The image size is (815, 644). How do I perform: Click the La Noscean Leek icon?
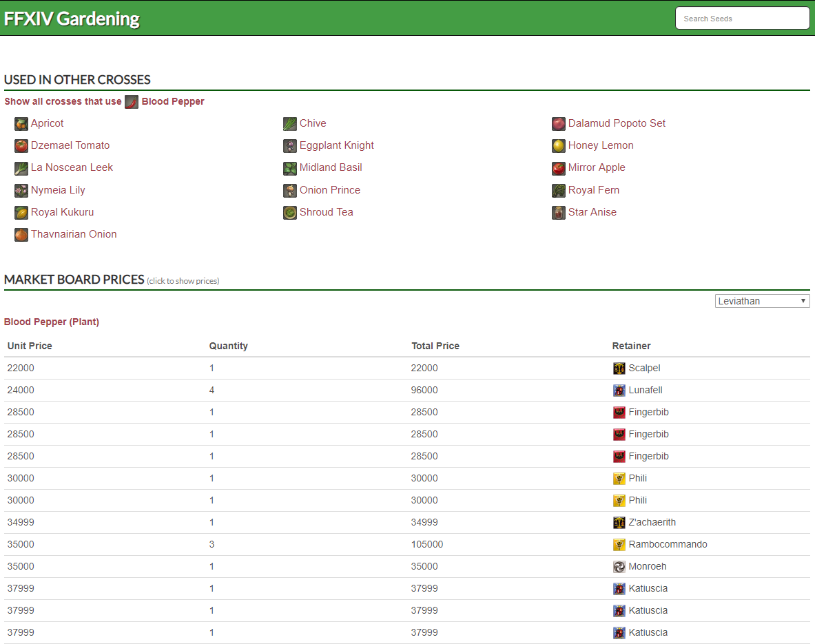point(21,169)
